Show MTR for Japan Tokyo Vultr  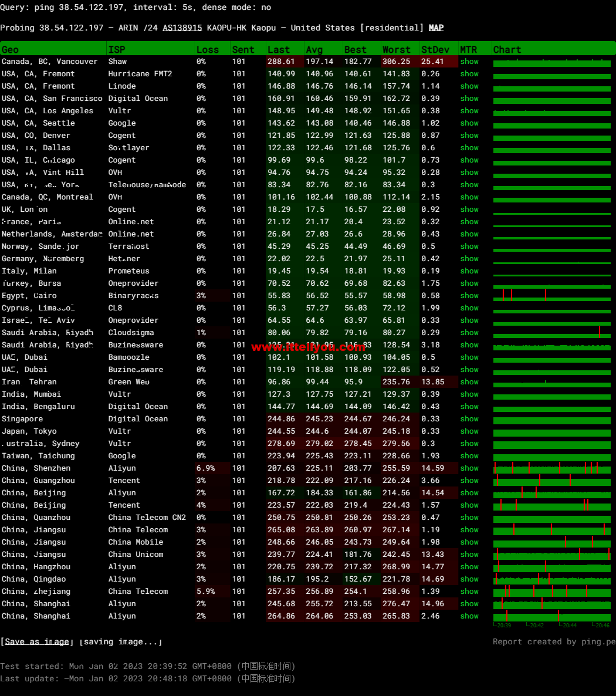(x=469, y=431)
